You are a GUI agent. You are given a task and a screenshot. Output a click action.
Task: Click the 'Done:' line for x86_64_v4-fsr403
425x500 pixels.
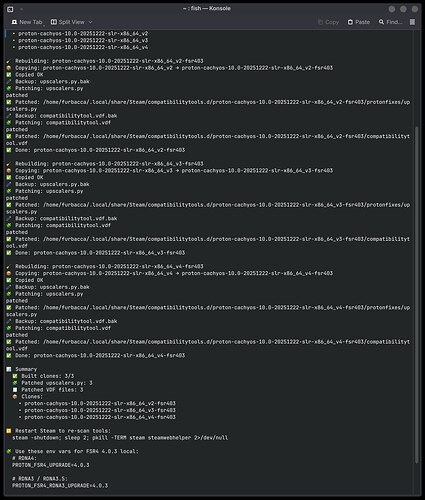click(96, 355)
